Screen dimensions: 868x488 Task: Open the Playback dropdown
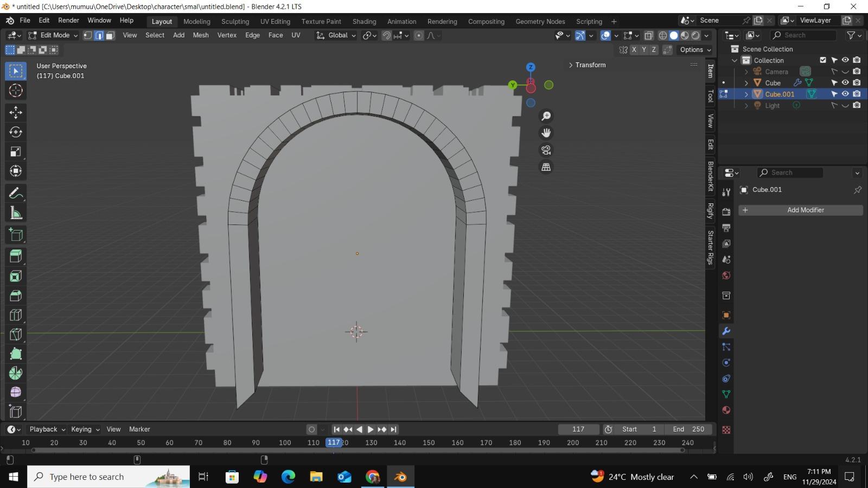click(x=47, y=429)
